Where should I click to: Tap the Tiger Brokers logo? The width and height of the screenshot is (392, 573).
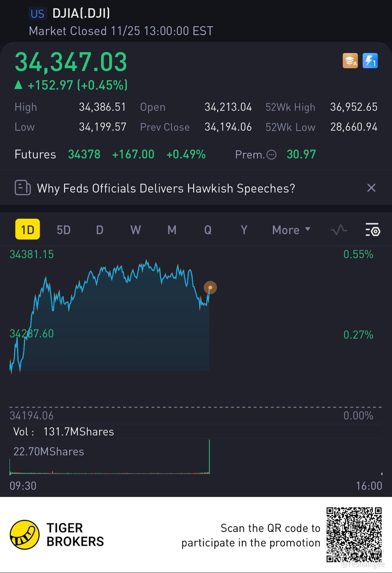coord(24,535)
